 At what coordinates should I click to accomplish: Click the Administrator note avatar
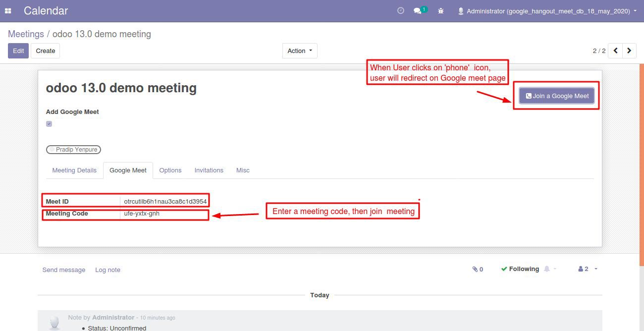tap(55, 323)
